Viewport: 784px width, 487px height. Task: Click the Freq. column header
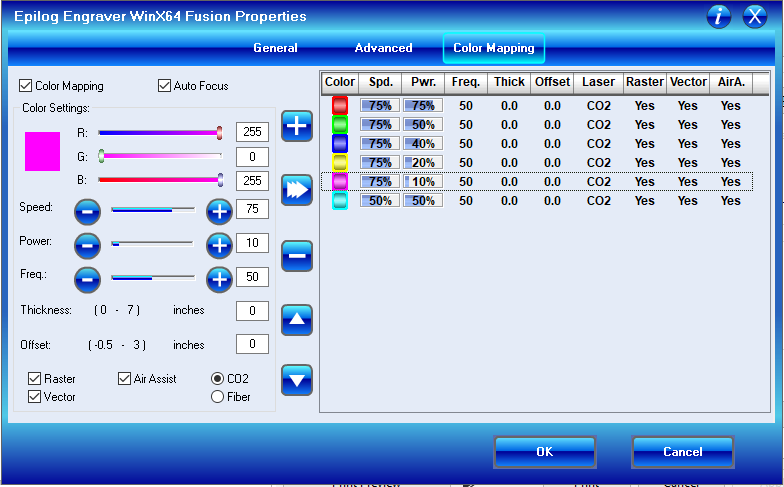coord(466,82)
